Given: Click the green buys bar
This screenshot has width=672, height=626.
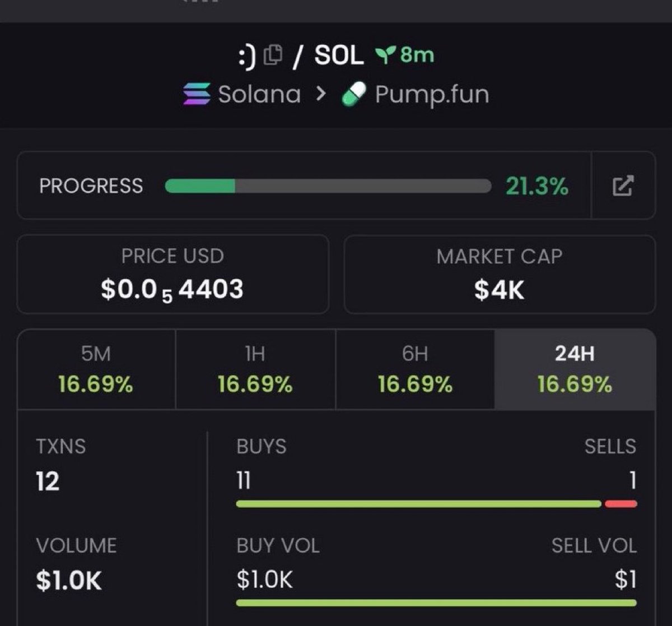Looking at the screenshot, I should 419,504.
